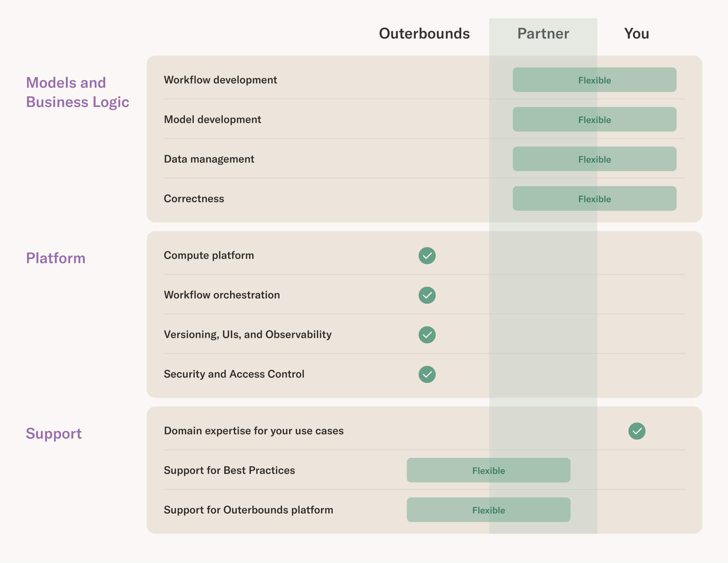Click the Compute platform row label

209,255
